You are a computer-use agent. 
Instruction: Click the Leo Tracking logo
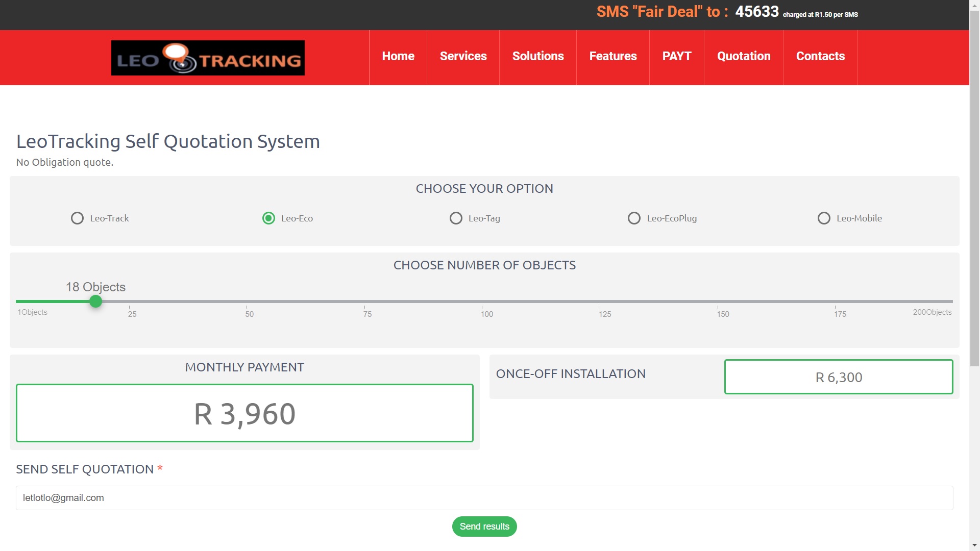pyautogui.click(x=208, y=58)
